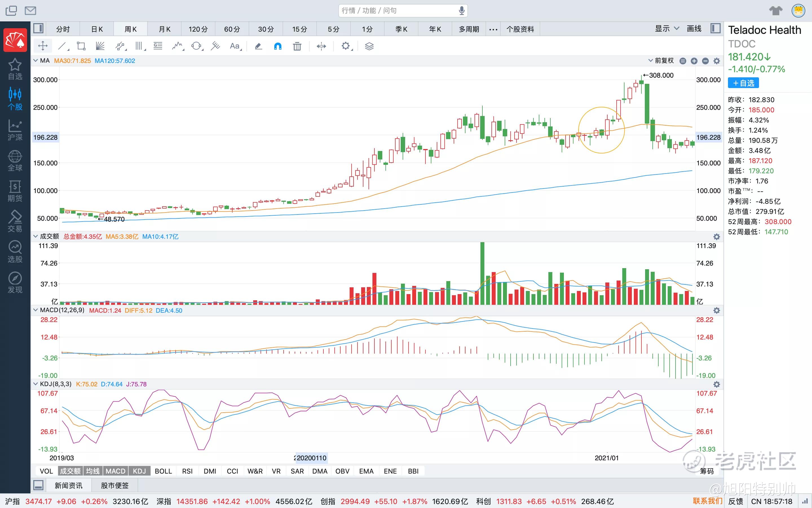812x508 pixels.
Task: Select the vertical lines tool
Action: tap(140, 46)
